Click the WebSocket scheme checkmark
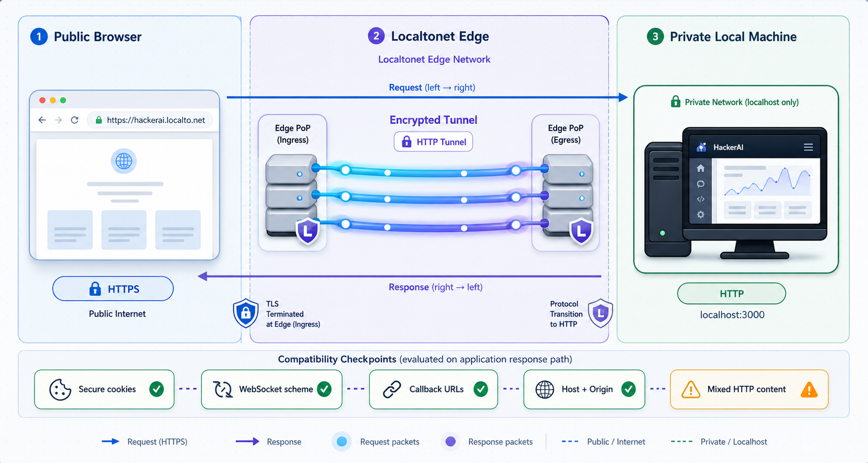This screenshot has height=463, width=868. coord(324,389)
